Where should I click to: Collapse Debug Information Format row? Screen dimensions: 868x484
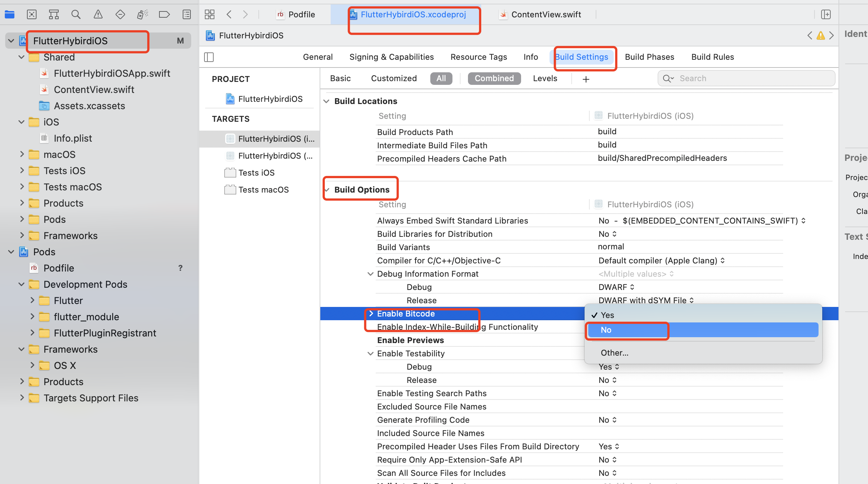click(371, 274)
